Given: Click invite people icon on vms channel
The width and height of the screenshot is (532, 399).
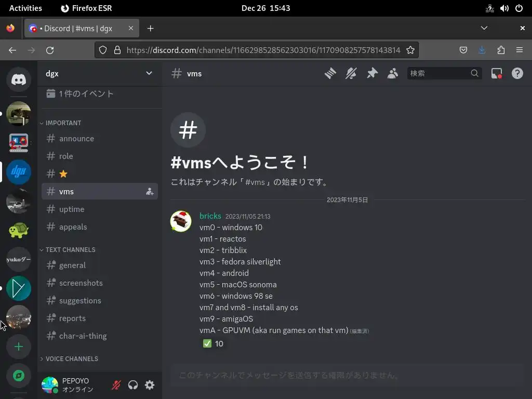Looking at the screenshot, I should (x=150, y=191).
